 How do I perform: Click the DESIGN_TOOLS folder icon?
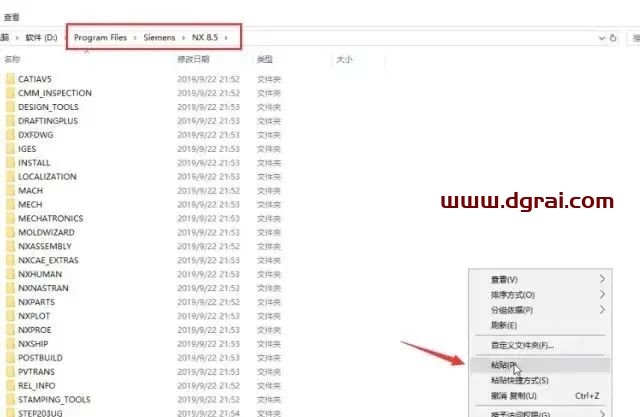coord(11,106)
